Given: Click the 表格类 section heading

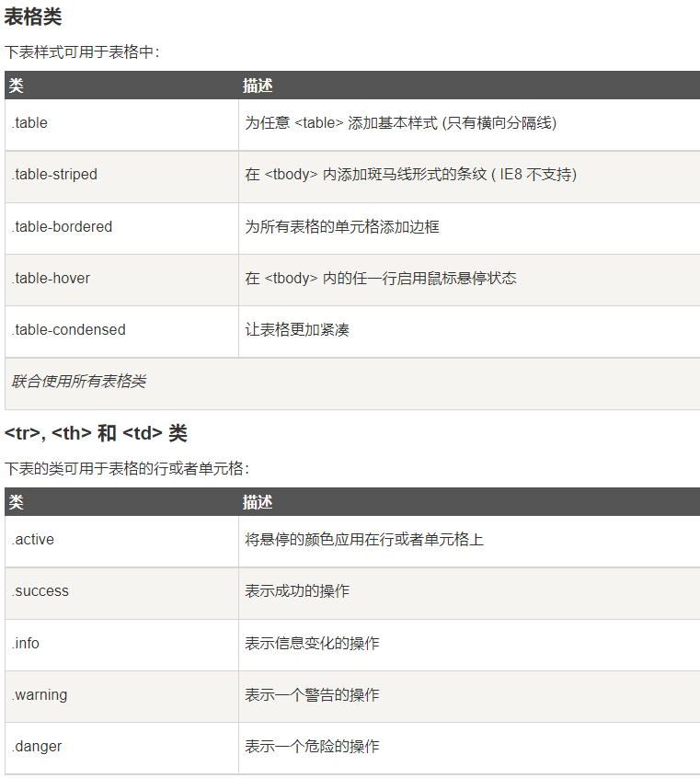Looking at the screenshot, I should click(34, 17).
